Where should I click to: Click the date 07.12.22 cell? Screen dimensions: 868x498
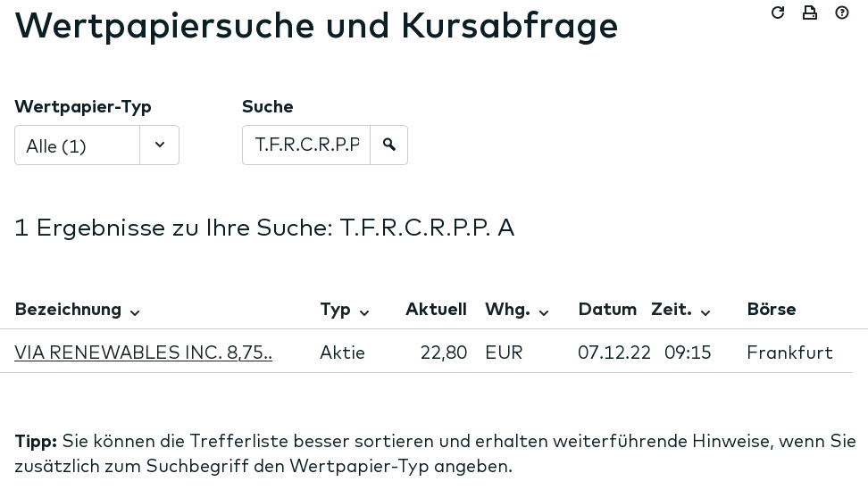point(614,353)
